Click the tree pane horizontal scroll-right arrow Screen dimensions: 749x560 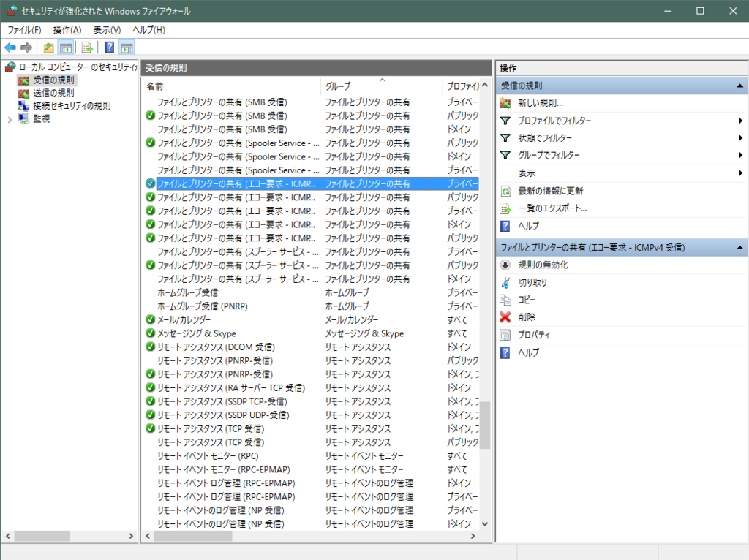[131, 536]
